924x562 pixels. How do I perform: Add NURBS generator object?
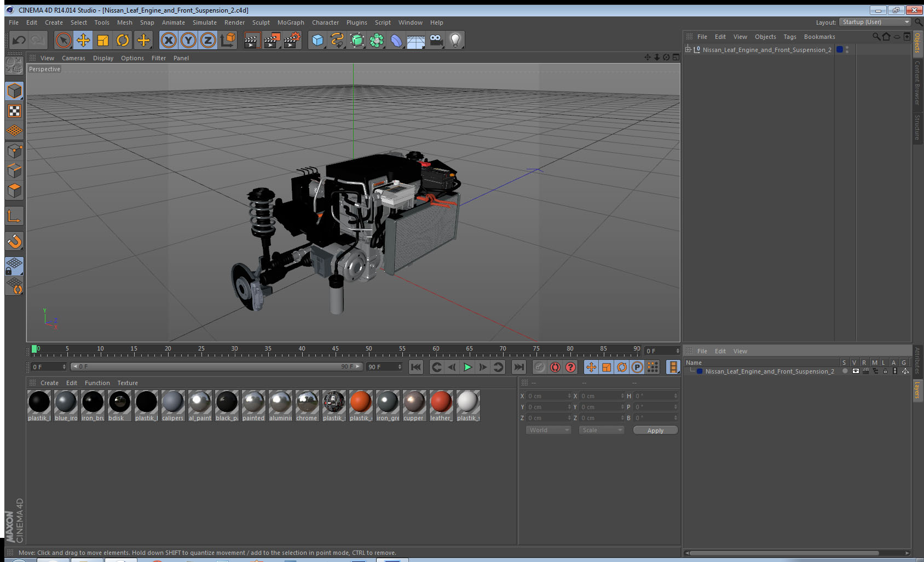pyautogui.click(x=357, y=40)
